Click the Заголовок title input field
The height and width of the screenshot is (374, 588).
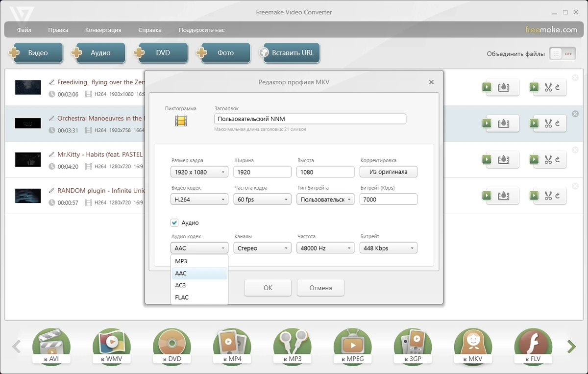tap(310, 119)
